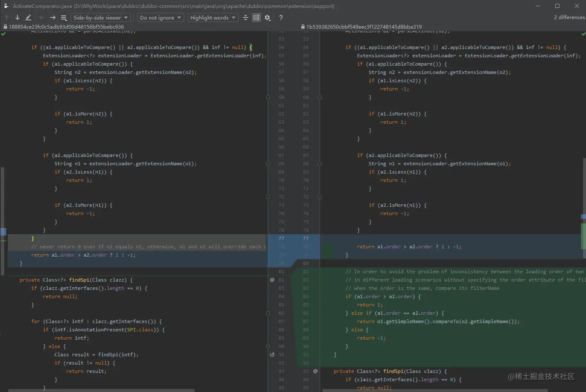Click the @ gutter icon at line 82
Image resolution: width=586 pixels, height=392 pixels.
click(x=272, y=280)
